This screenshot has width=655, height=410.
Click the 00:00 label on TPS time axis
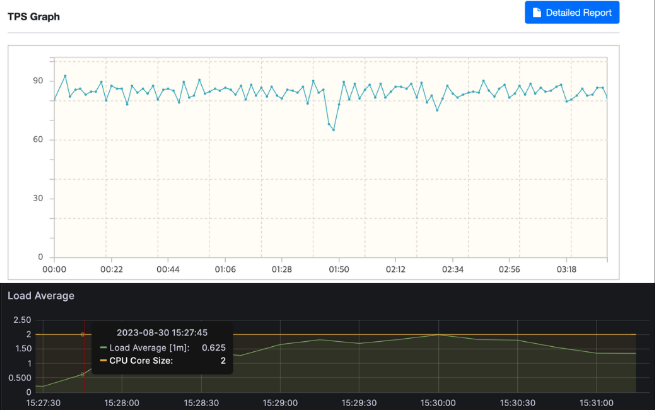coord(54,269)
